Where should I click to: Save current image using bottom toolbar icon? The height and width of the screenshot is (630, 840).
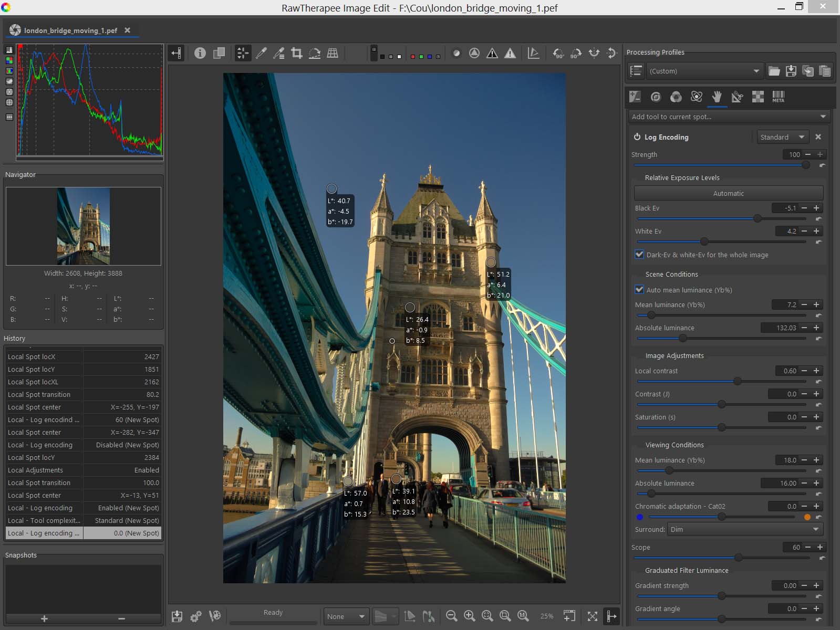pos(177,616)
